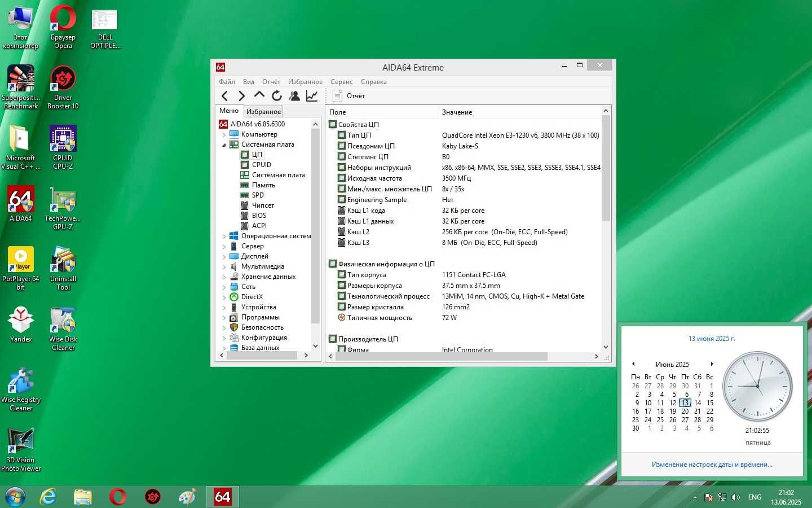Launch Superposition Benchmark shortcut
This screenshot has width=812, height=508.
pos(21,87)
